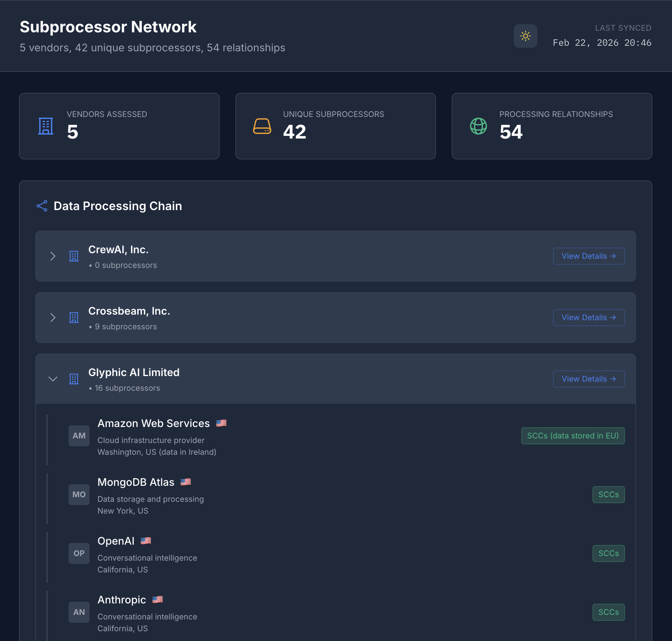
Task: Click the Data Processing Chain share icon
Action: pyautogui.click(x=42, y=206)
